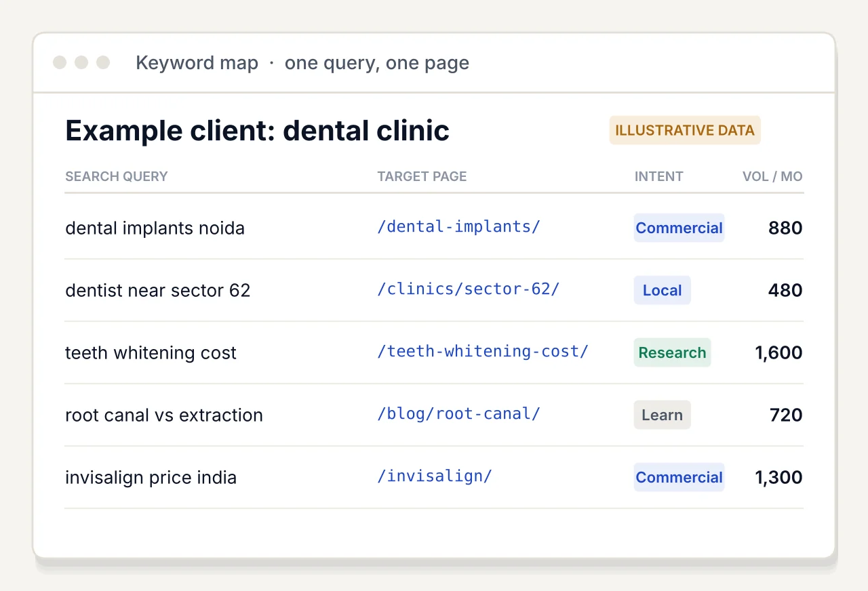Screen dimensions: 868x591
Task: Click the 'dentist near sector 62' query
Action: click(x=157, y=290)
